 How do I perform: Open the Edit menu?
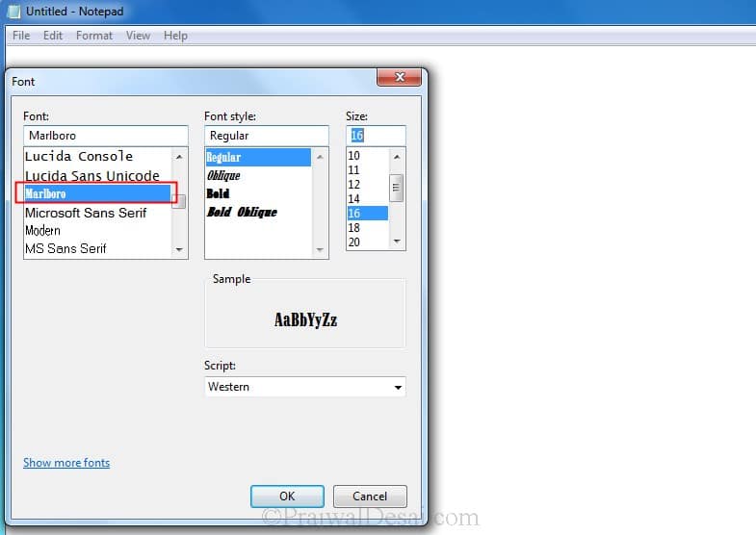pos(53,36)
